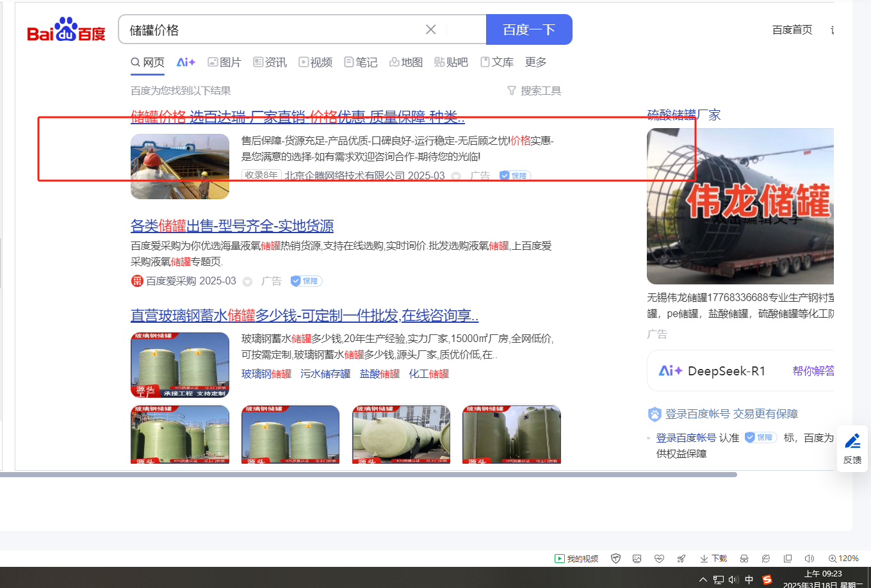The image size is (871, 588).
Task: Click the horizontal page scrollbar
Action: 368,475
